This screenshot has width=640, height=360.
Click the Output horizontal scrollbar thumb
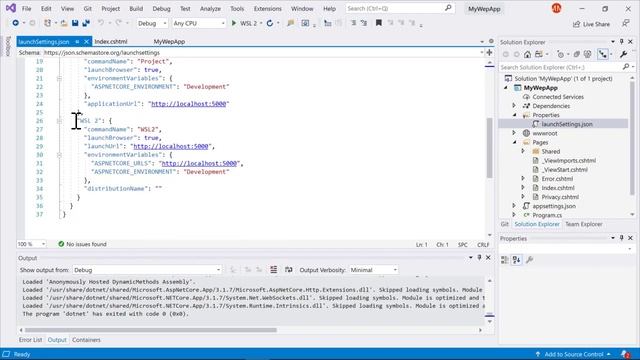151,330
